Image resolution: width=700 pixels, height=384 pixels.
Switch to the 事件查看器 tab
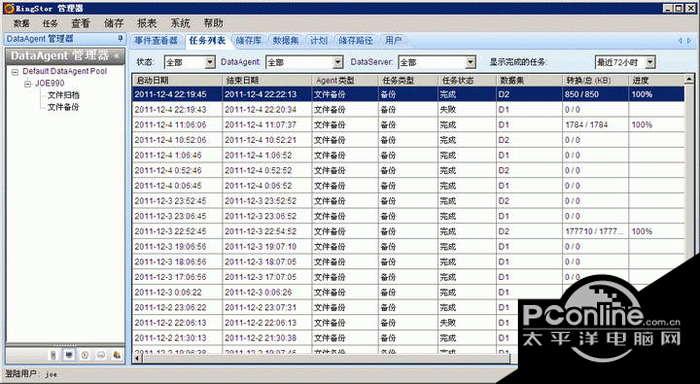click(156, 41)
